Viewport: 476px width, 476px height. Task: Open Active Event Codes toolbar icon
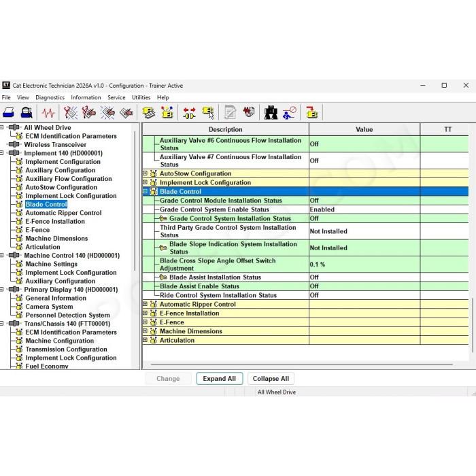(x=107, y=113)
